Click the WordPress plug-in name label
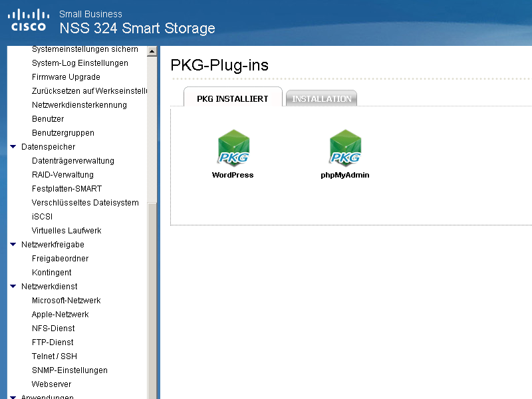The image size is (532, 399). 233,175
